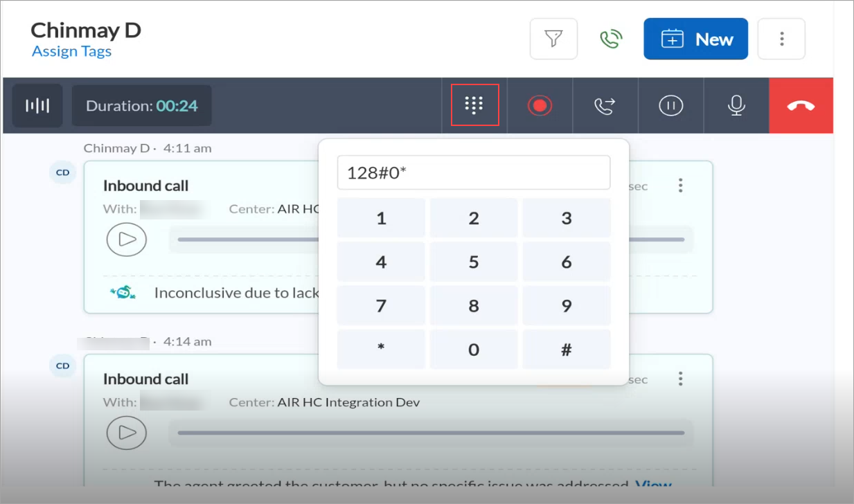Open options menu for first inbound call
The image size is (854, 504).
(681, 186)
